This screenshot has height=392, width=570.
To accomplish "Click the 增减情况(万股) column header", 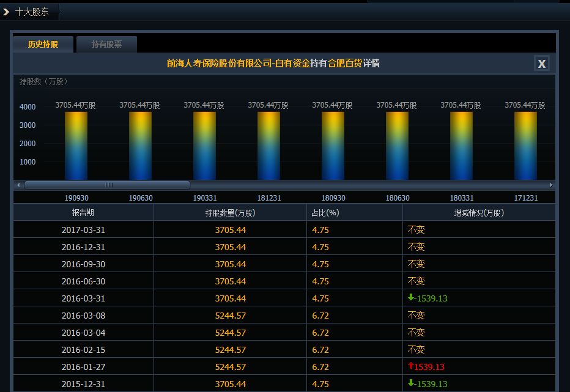I will point(479,213).
